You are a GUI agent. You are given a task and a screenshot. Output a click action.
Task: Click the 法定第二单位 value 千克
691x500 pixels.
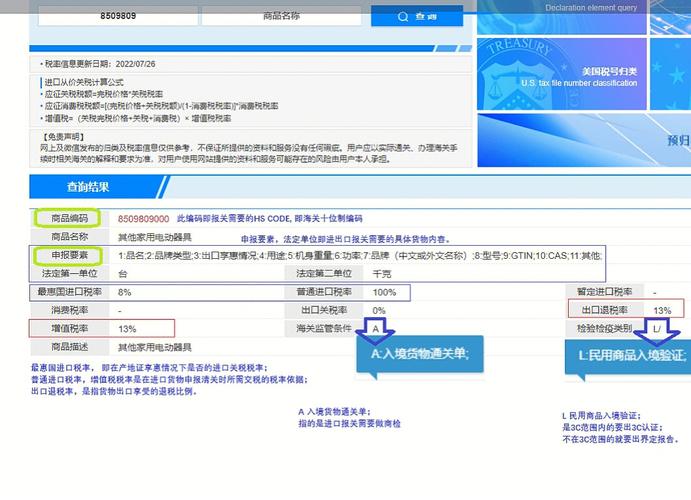[382, 274]
